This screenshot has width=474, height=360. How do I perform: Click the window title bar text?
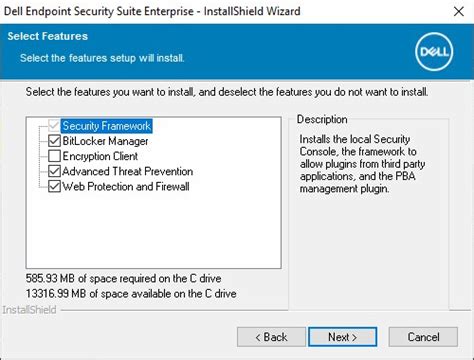tap(152, 11)
